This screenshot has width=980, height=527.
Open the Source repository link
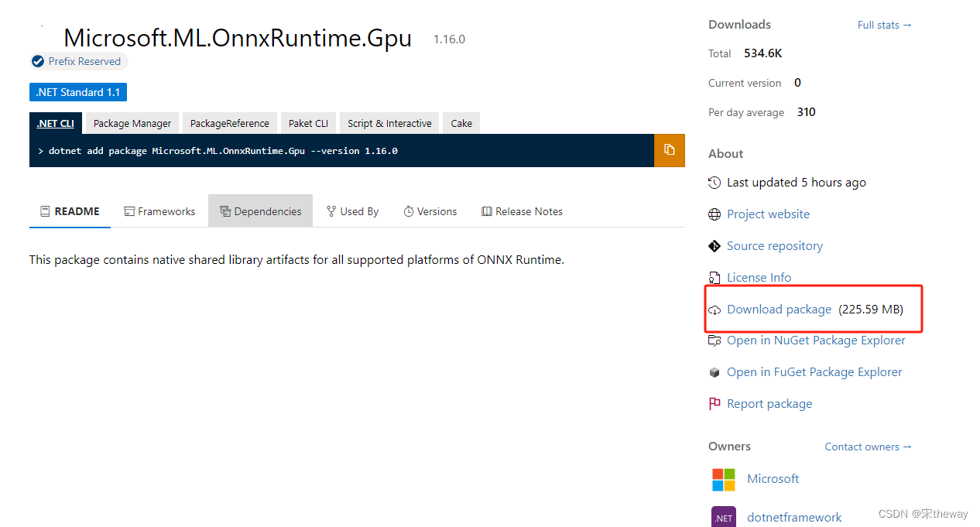click(775, 246)
